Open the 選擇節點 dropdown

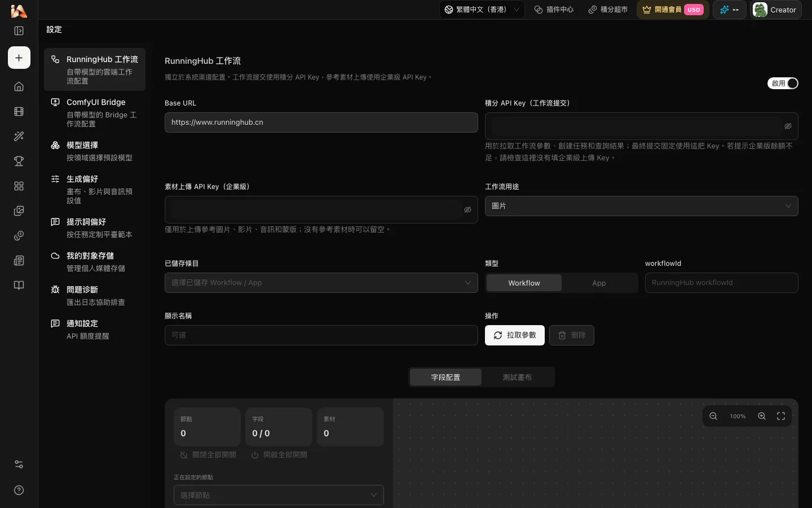point(279,495)
